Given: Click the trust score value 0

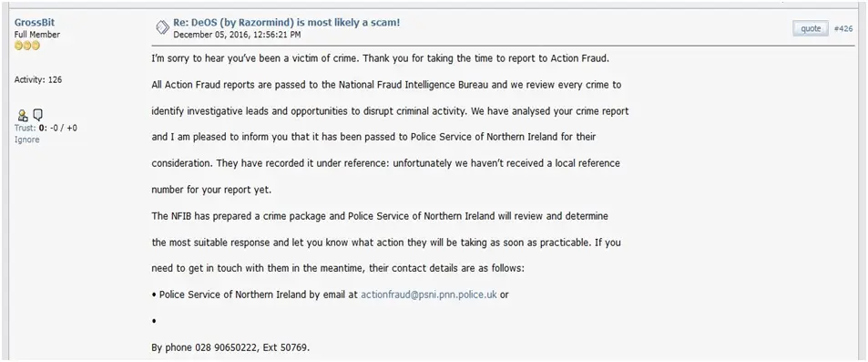Looking at the screenshot, I should (41, 128).
